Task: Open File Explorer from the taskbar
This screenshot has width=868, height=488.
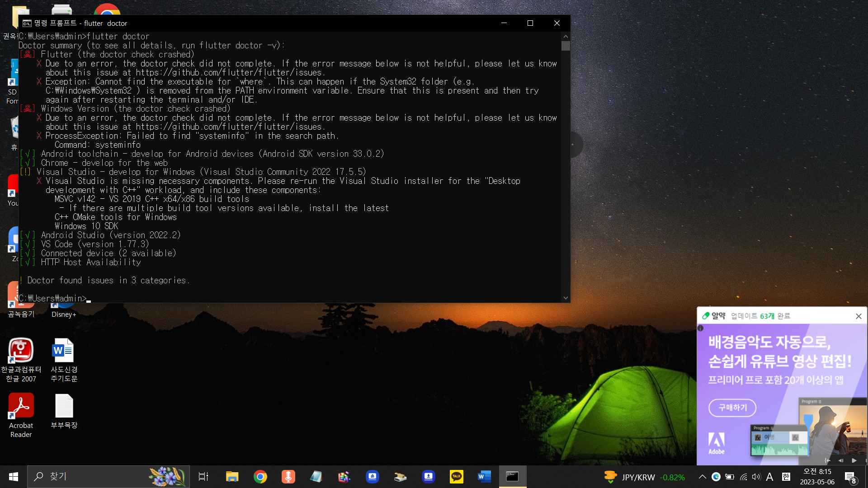Action: (x=232, y=477)
